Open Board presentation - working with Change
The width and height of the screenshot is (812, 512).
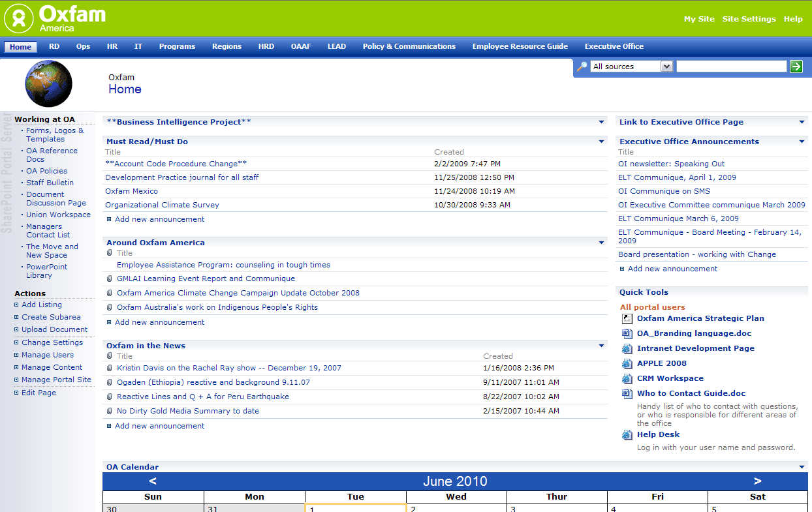coord(697,254)
